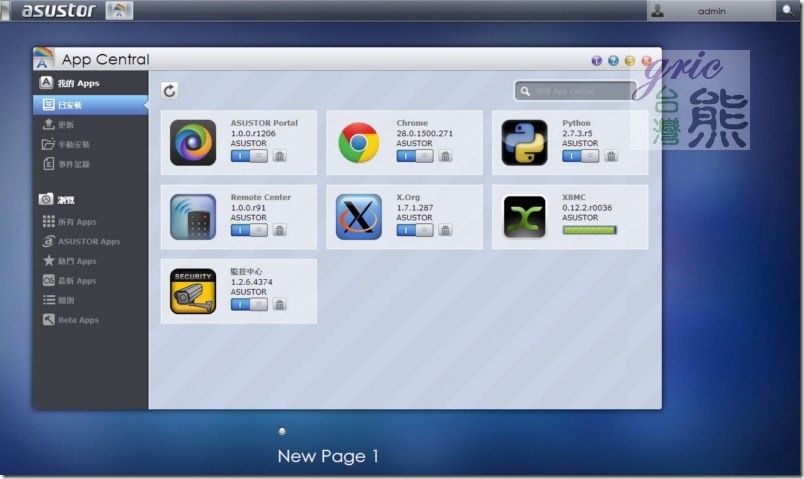Toggle ASUSTOR Portal on/off switch

pyautogui.click(x=249, y=156)
